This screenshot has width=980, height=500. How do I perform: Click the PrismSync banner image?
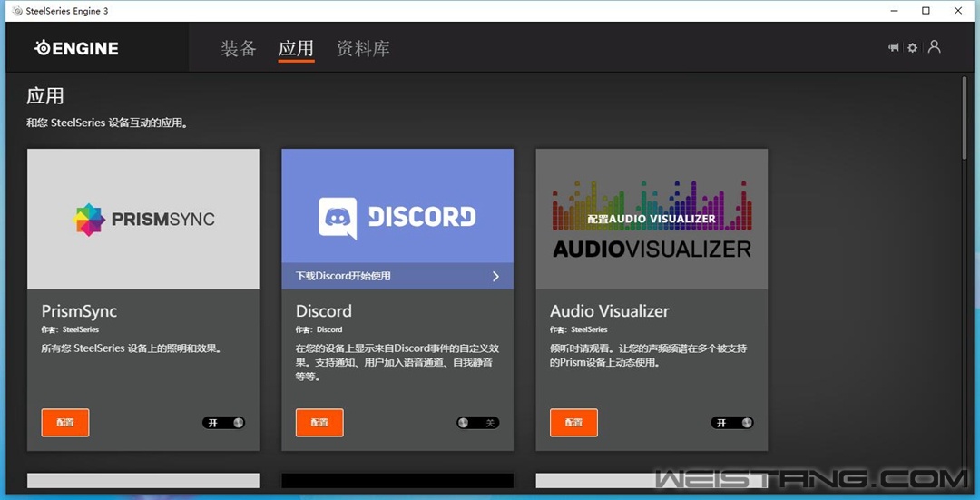click(143, 219)
